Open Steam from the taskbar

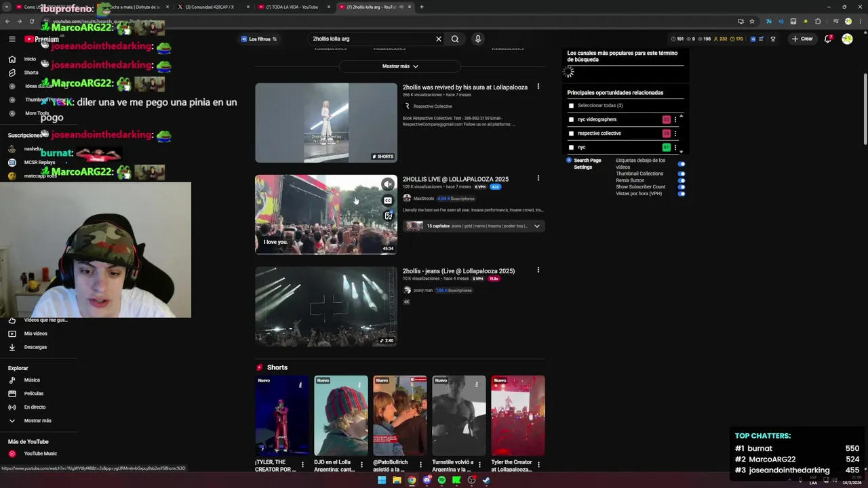pos(486,480)
